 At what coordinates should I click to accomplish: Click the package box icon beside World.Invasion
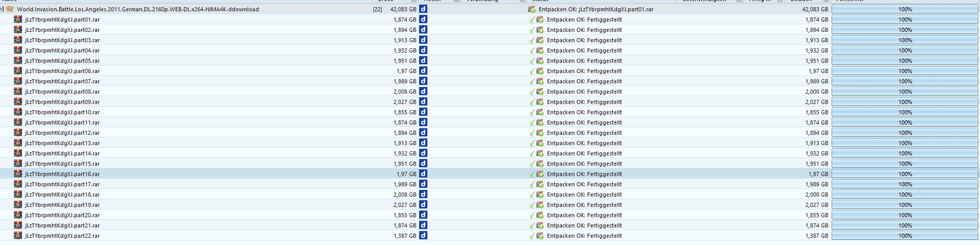click(10, 9)
